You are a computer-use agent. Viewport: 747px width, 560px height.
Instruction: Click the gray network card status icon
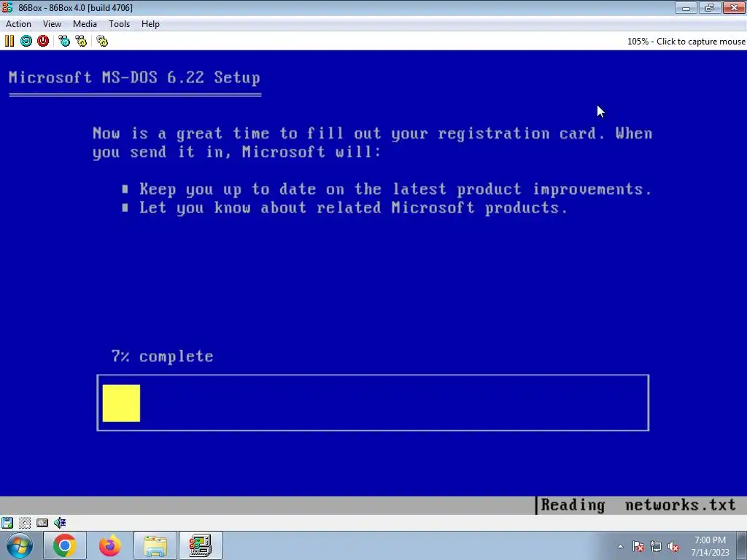coord(42,522)
